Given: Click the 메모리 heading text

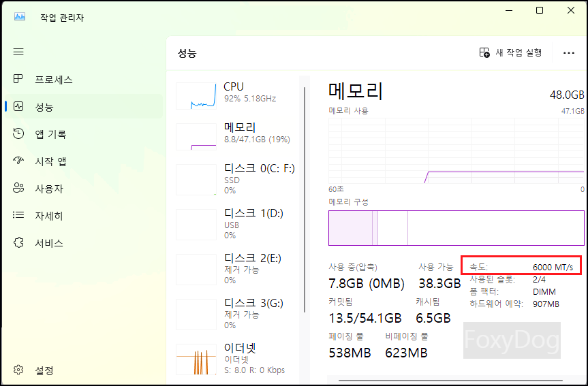Looking at the screenshot, I should click(355, 91).
